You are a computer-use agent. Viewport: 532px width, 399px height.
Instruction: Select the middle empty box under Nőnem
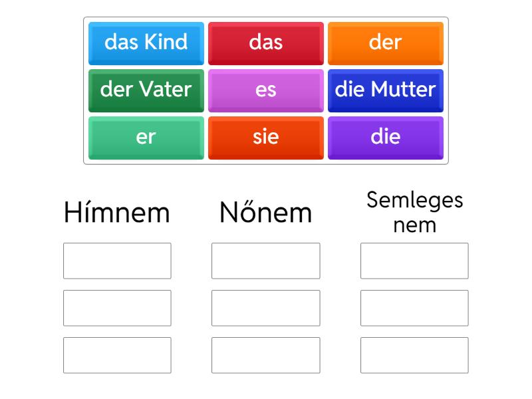coord(266,308)
